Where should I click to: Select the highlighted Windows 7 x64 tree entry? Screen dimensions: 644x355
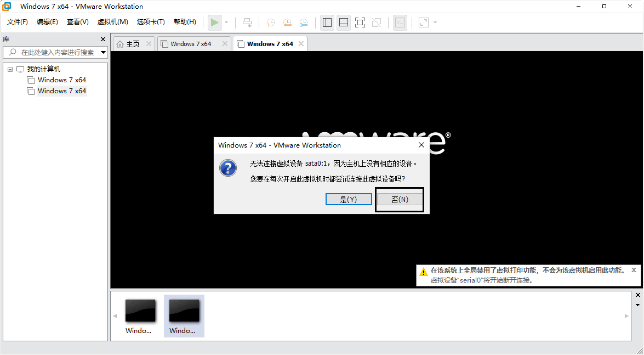click(61, 91)
